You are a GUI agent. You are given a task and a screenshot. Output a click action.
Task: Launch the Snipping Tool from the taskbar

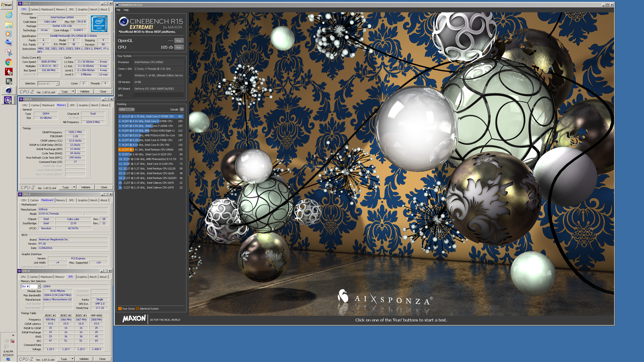pos(9,53)
